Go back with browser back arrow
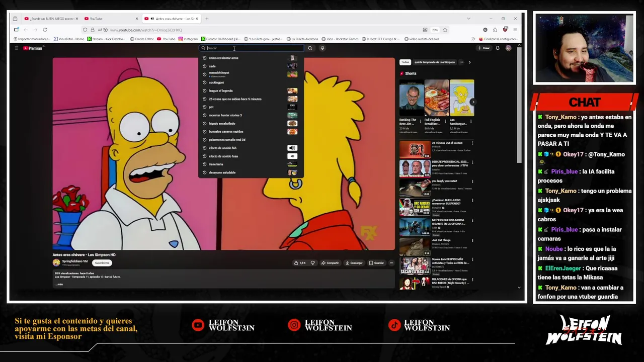This screenshot has width=644, height=362. [26, 30]
